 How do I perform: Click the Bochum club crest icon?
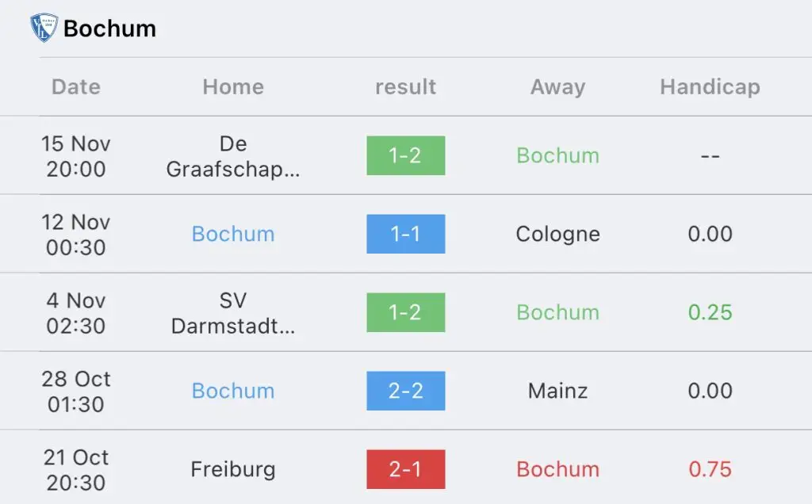[x=44, y=28]
